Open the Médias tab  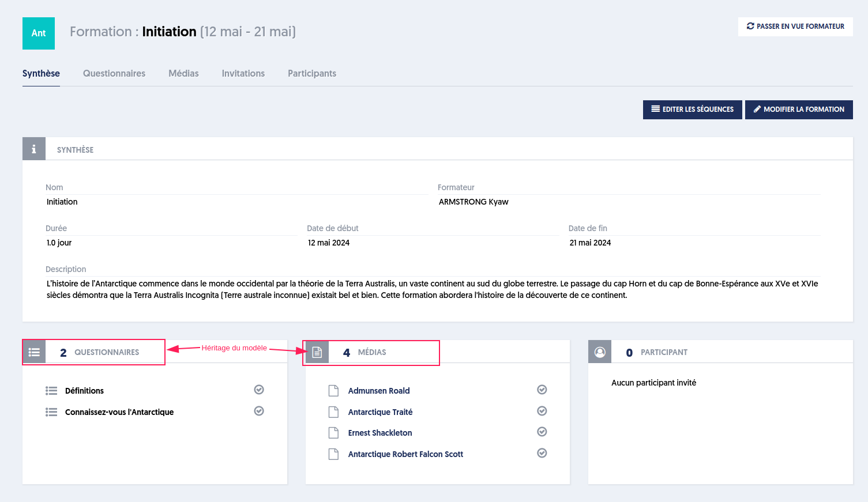point(183,73)
